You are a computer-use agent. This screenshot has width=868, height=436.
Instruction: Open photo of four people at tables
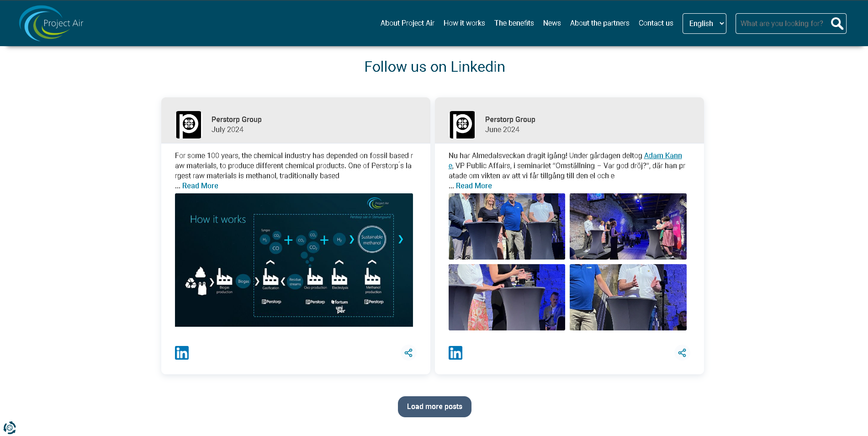pyautogui.click(x=507, y=226)
